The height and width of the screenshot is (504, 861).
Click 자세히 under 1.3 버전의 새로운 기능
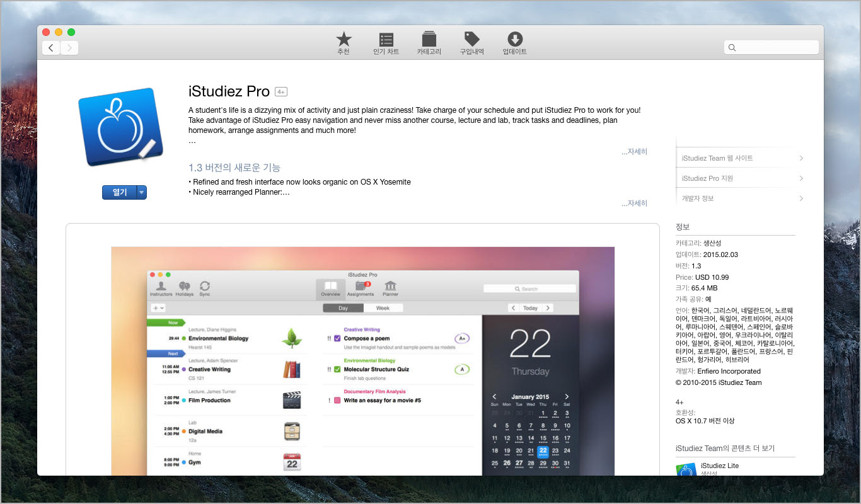point(635,203)
